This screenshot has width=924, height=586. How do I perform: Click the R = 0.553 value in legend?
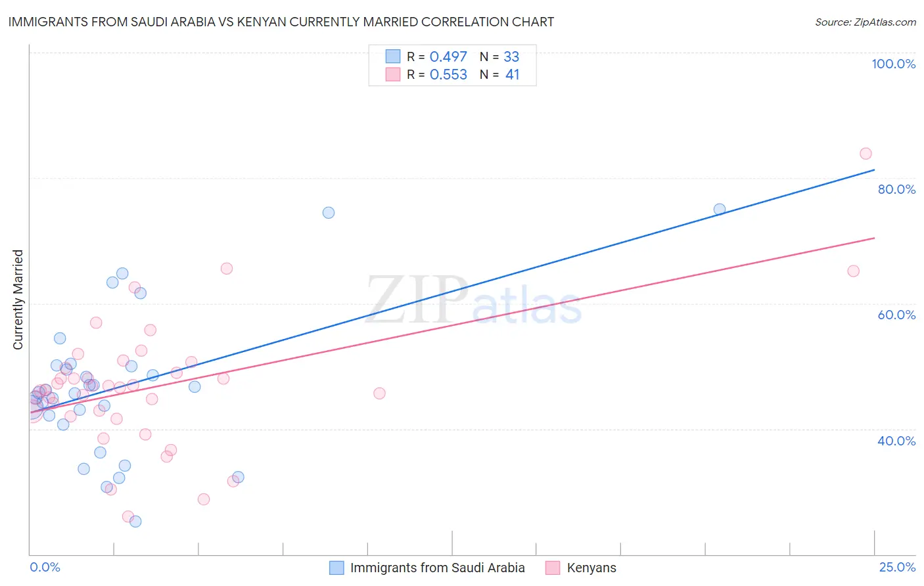coord(437,74)
